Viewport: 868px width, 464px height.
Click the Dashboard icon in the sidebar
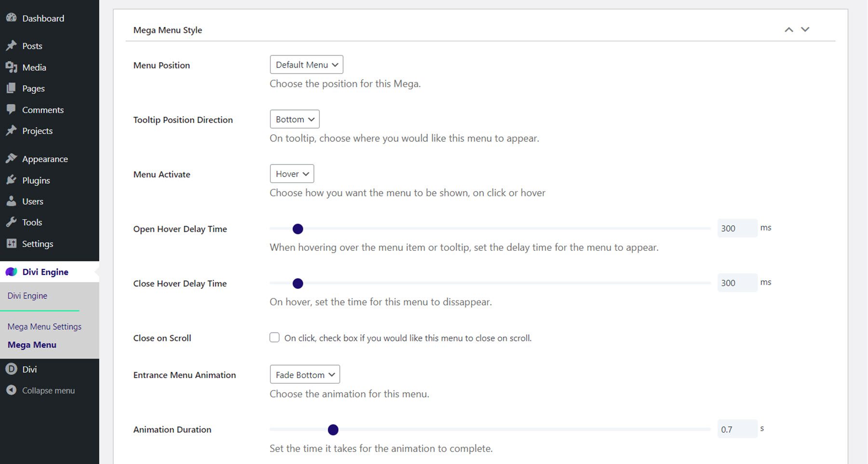11,18
